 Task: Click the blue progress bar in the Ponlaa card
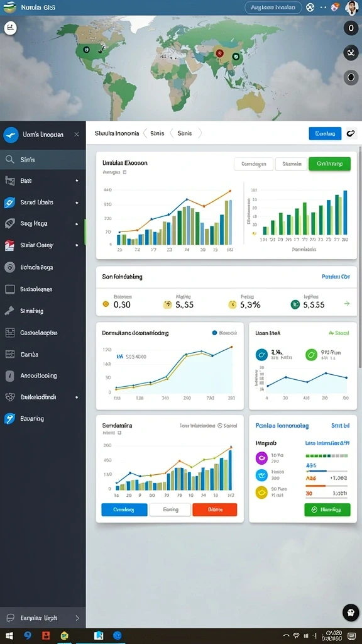[x=327, y=470]
